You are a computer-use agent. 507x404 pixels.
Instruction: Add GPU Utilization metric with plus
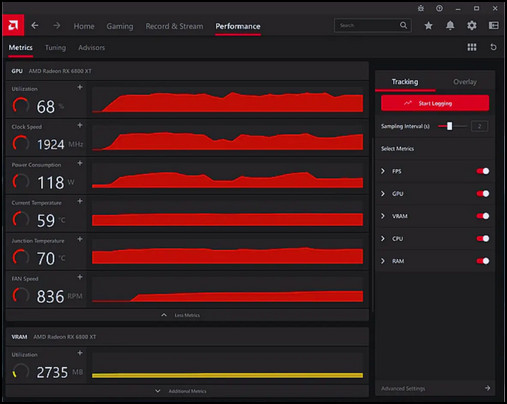[80, 87]
